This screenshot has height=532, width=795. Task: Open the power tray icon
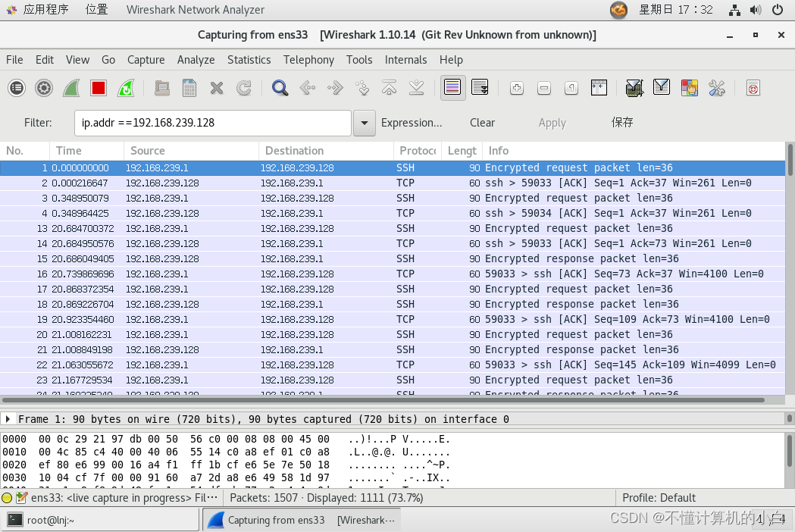(778, 10)
